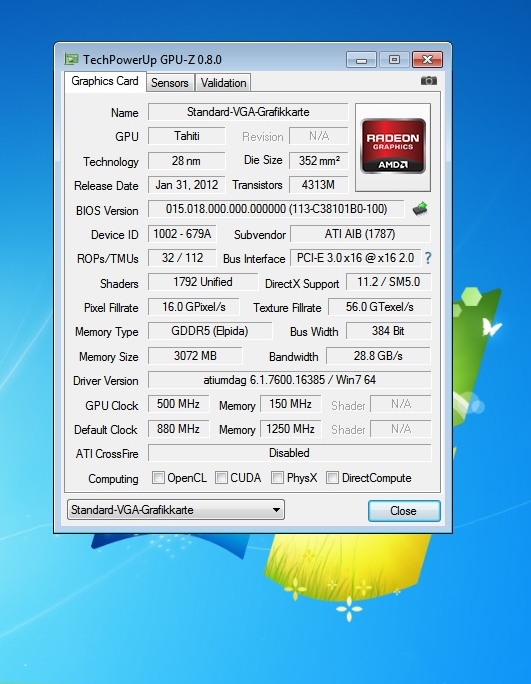The image size is (531, 684).
Task: Click the Radeon Graphics AMD logo
Action: tap(393, 147)
